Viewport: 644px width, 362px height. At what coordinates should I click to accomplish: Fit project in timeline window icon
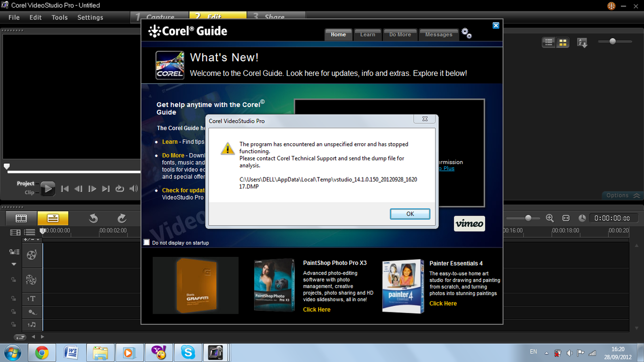[566, 218]
